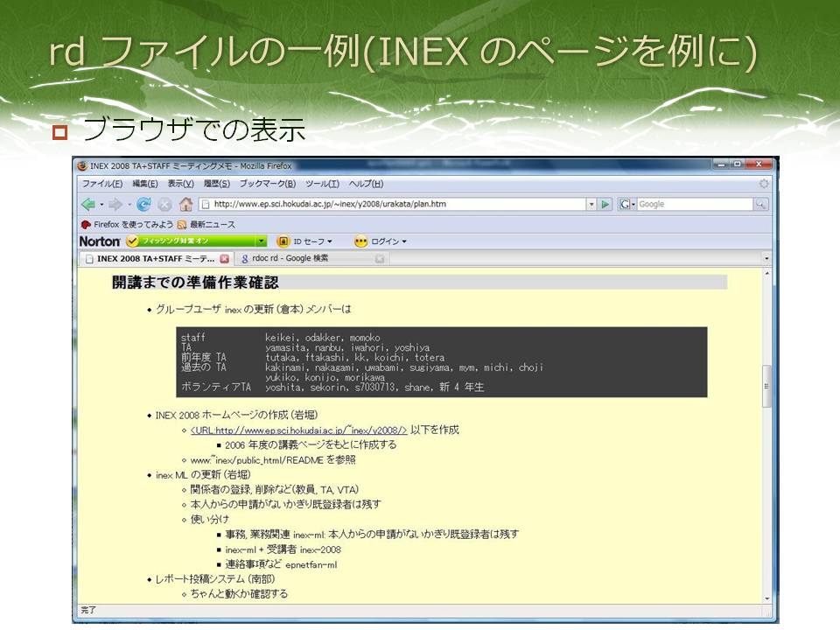Screen dimensions: 840x630
Task: Open the ブックマーク(B) menu
Action: point(268,184)
